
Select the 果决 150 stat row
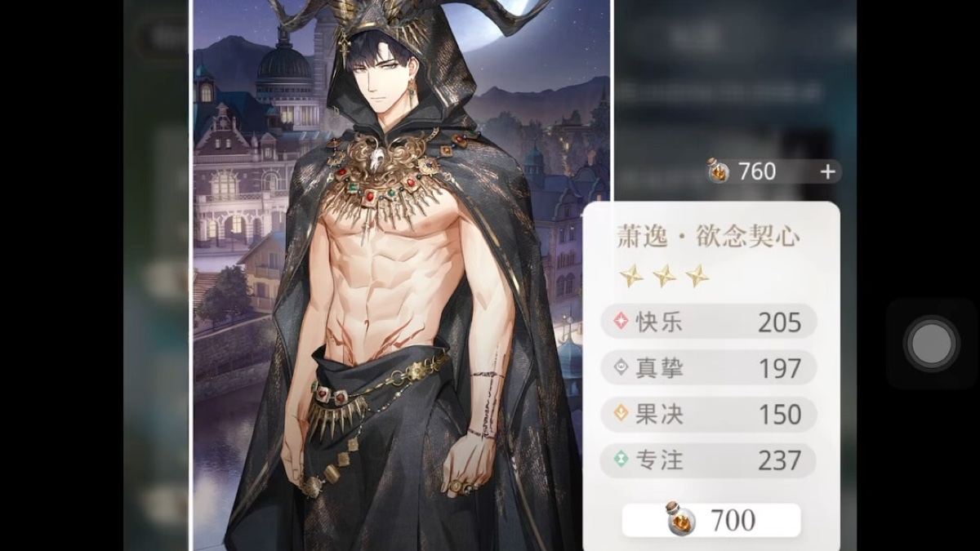tap(709, 414)
